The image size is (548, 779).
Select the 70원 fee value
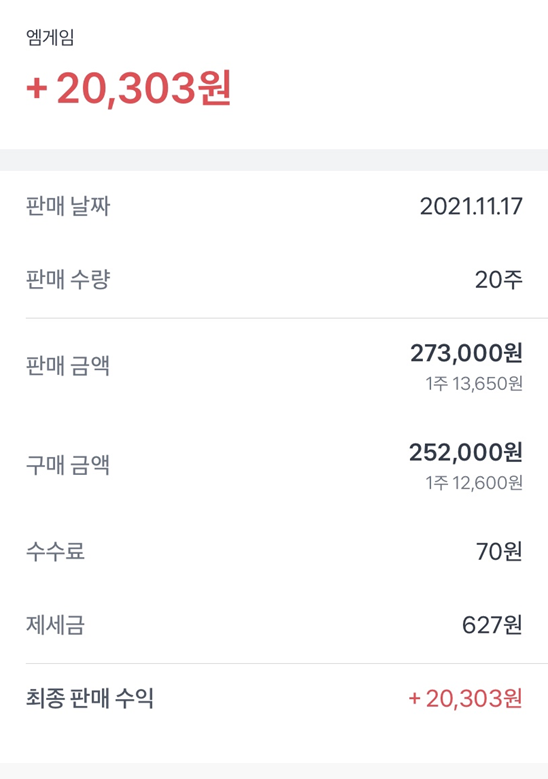[x=499, y=551]
